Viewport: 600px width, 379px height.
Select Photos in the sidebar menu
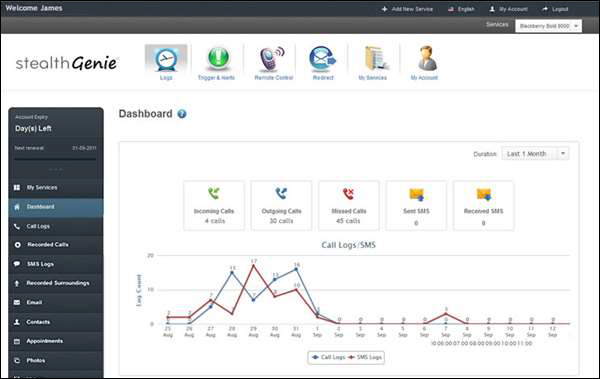coord(56,360)
